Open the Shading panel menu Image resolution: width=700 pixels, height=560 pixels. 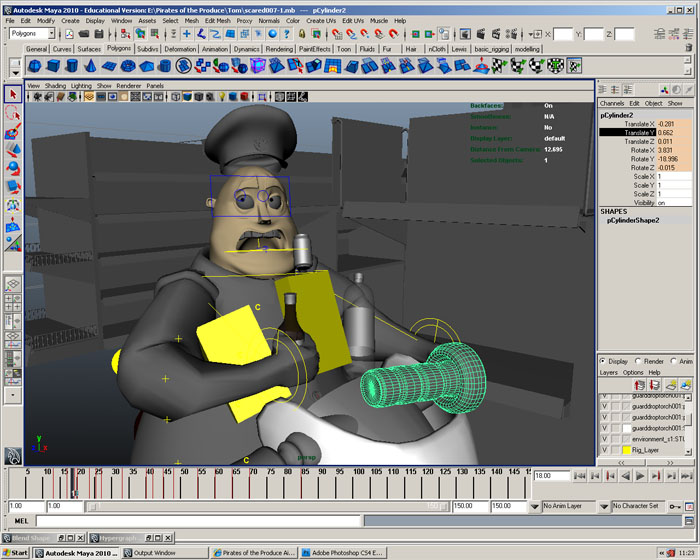click(55, 86)
